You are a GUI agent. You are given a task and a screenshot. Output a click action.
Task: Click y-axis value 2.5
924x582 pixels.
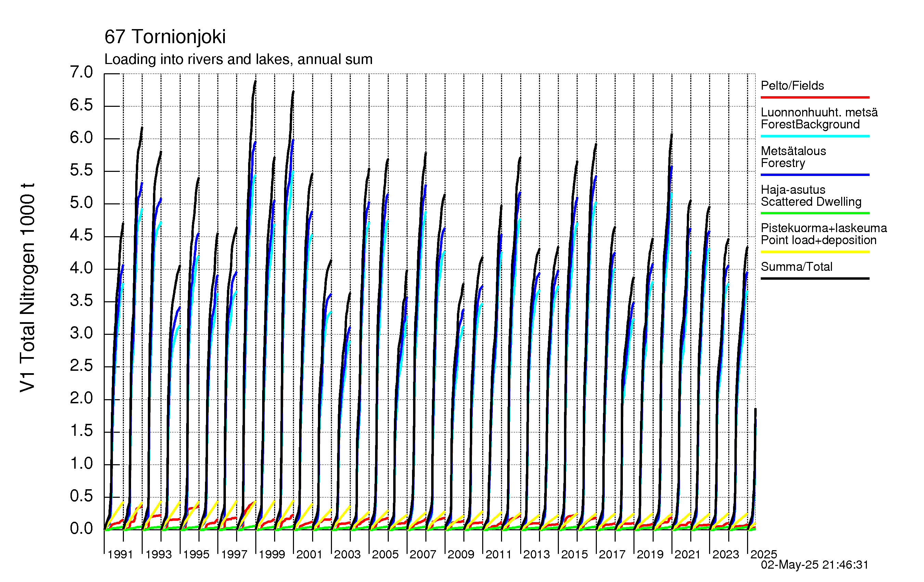click(81, 366)
